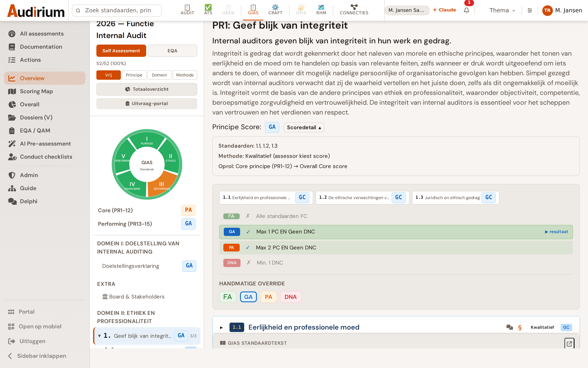
Task: Select the Vrij navigation mode
Action: 108,75
